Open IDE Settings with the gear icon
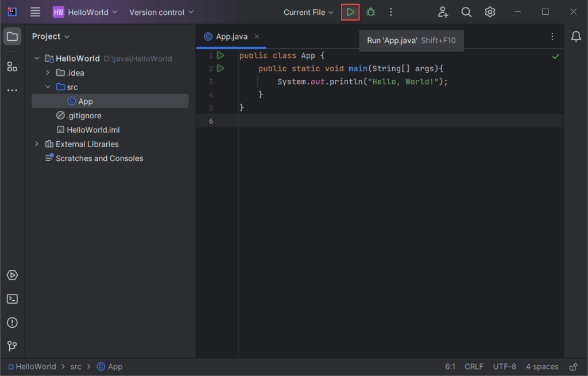Screen dimensions: 588x376 click(x=490, y=11)
